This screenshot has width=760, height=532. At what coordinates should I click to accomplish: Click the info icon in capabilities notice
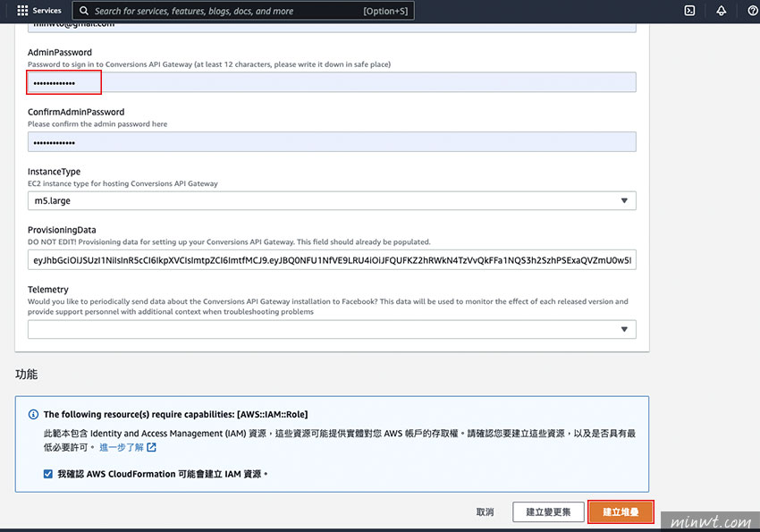33,414
